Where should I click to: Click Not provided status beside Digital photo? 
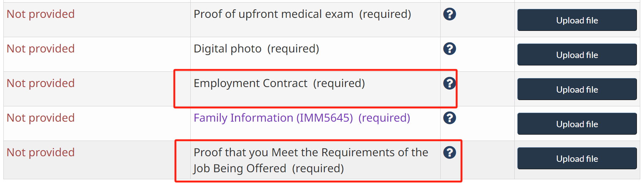(x=41, y=49)
